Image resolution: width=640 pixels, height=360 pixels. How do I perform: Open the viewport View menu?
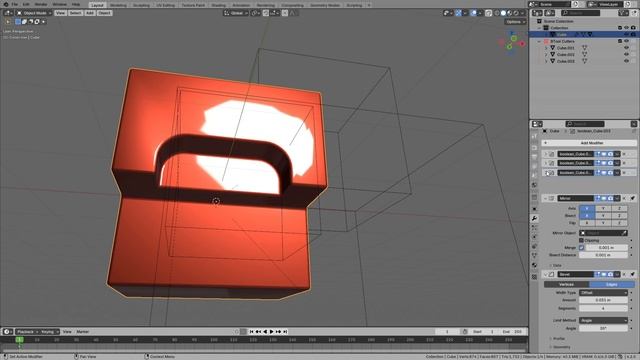click(60, 13)
